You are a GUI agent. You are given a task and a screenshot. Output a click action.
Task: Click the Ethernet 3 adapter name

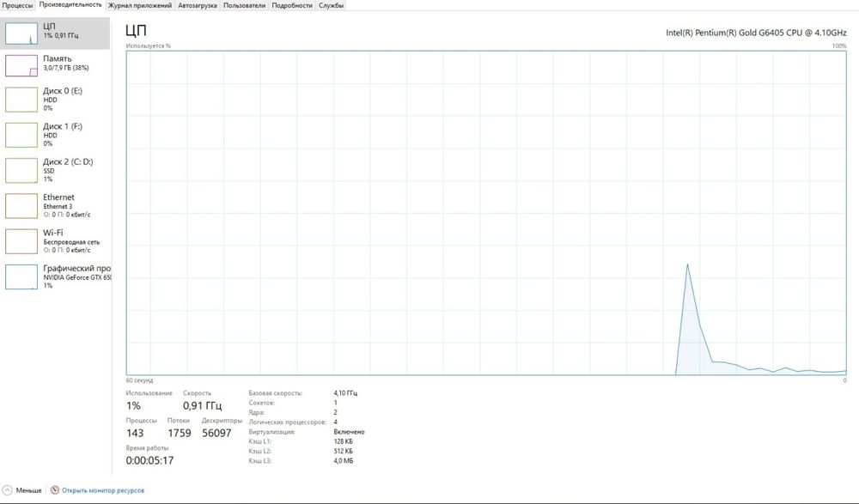(x=58, y=207)
